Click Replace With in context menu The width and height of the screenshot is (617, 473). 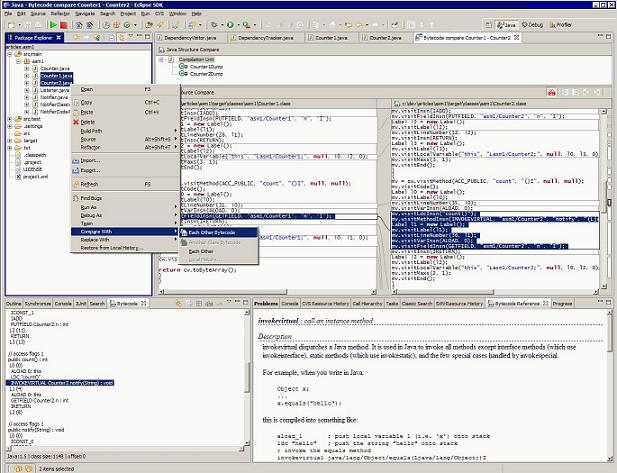pyautogui.click(x=125, y=240)
